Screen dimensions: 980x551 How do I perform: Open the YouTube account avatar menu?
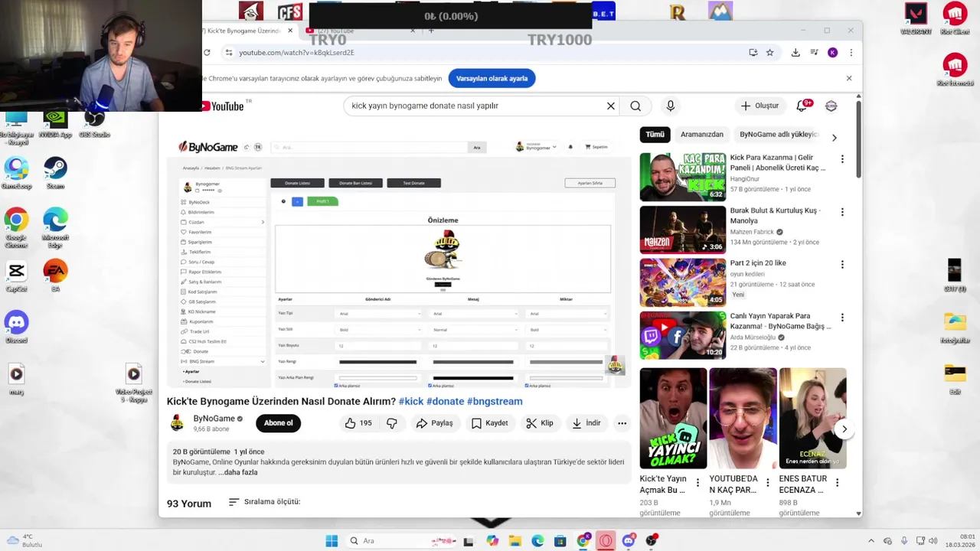(831, 106)
